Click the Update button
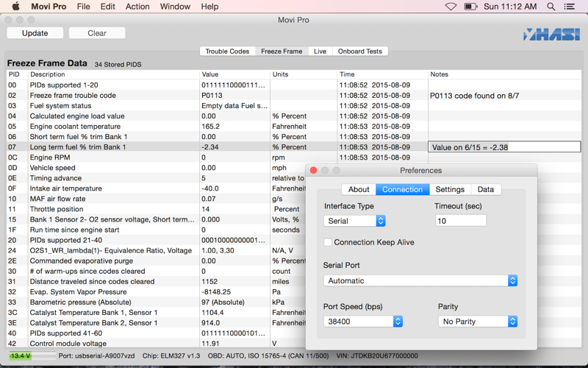This screenshot has width=588, height=368. (x=35, y=33)
